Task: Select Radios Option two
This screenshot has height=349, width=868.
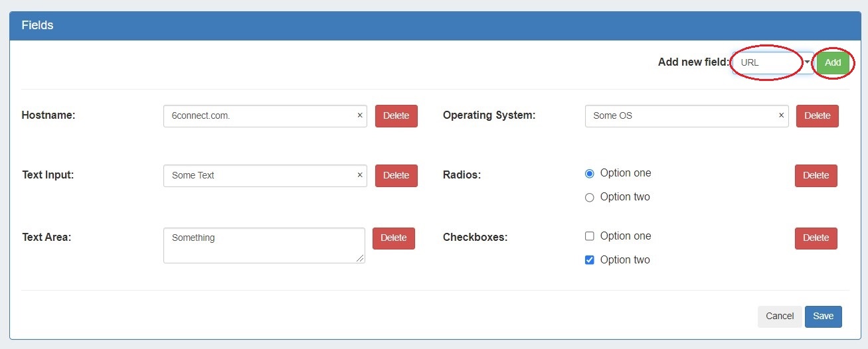Action: pos(589,198)
